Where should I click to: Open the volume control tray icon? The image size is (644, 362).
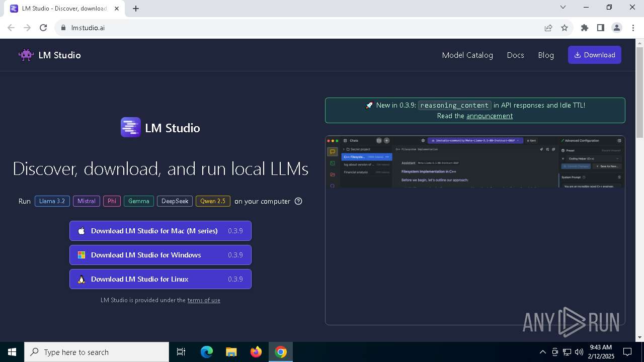click(x=579, y=352)
